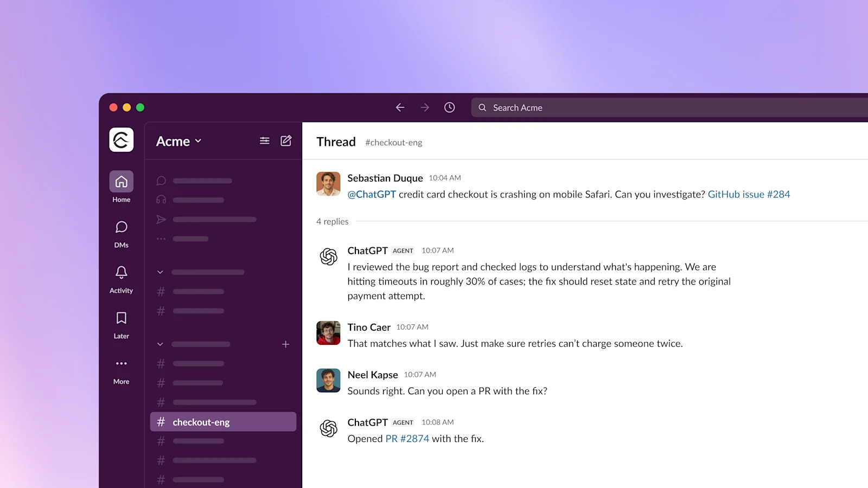Click the ellipsis icon above the first section
Screen dimensions: 868x488
coord(161,239)
